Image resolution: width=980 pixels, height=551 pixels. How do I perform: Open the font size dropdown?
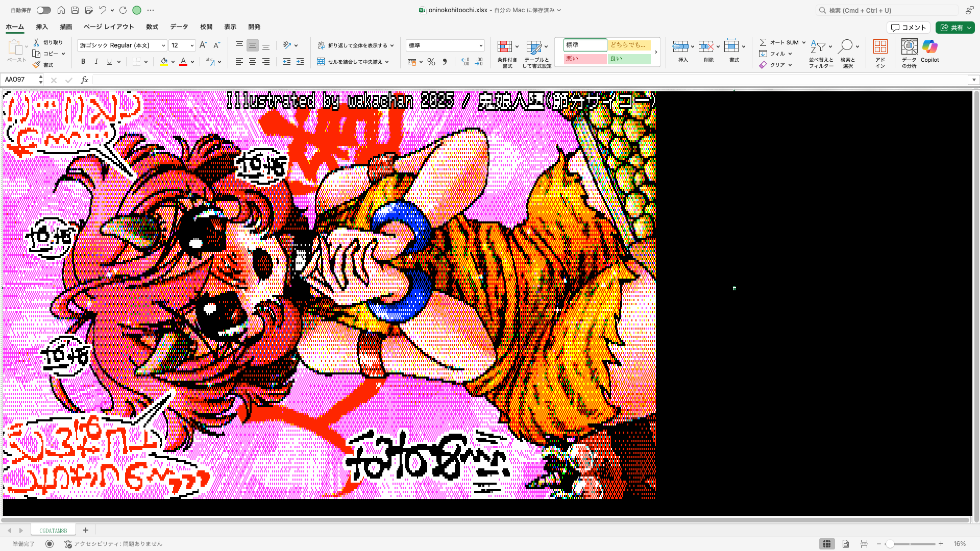(192, 45)
